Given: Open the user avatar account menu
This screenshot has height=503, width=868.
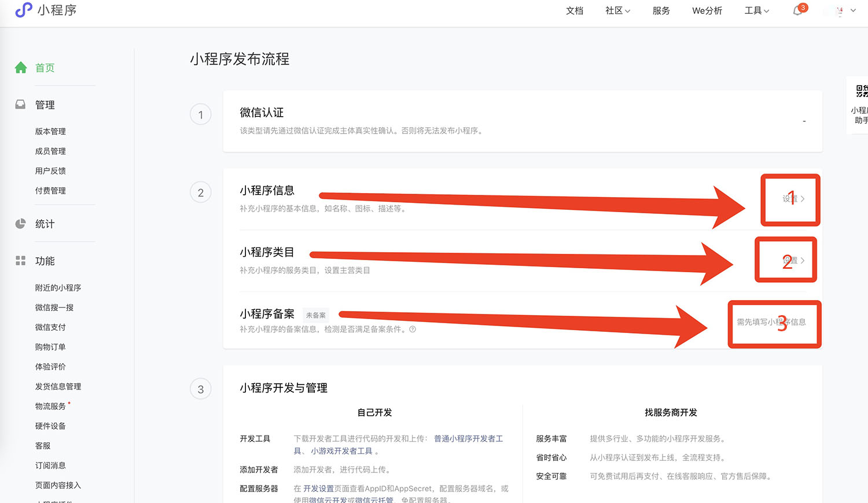Looking at the screenshot, I should pyautogui.click(x=840, y=11).
